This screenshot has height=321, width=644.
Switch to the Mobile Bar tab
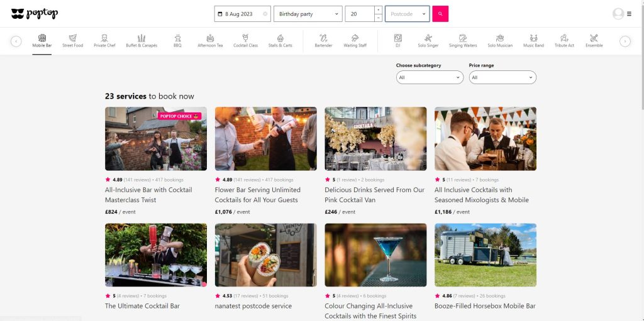click(42, 40)
